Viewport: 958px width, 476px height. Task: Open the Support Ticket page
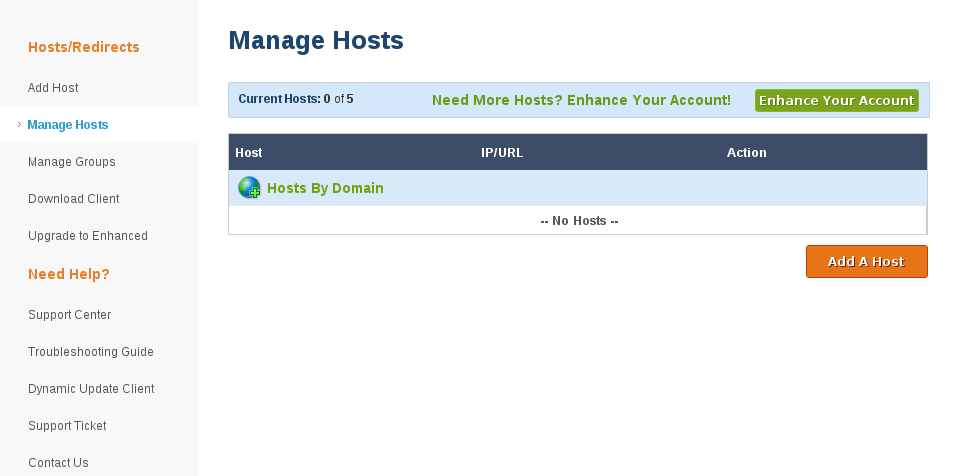(67, 426)
